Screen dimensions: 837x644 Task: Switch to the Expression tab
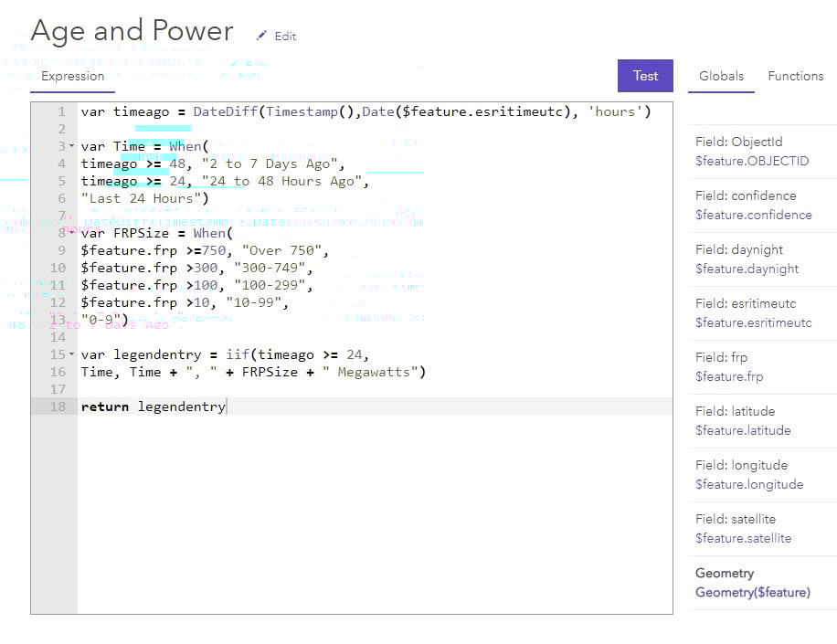pyautogui.click(x=72, y=77)
